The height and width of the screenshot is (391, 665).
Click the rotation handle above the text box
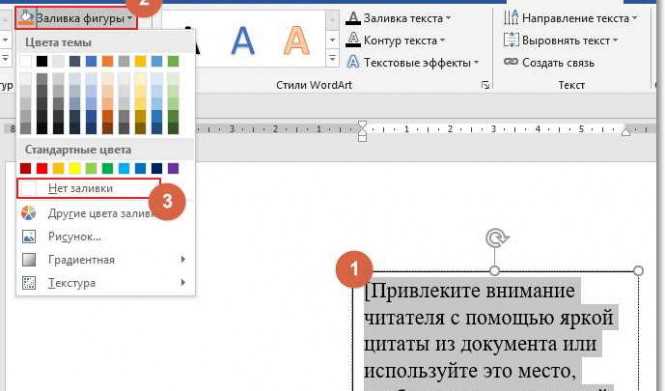[x=497, y=238]
